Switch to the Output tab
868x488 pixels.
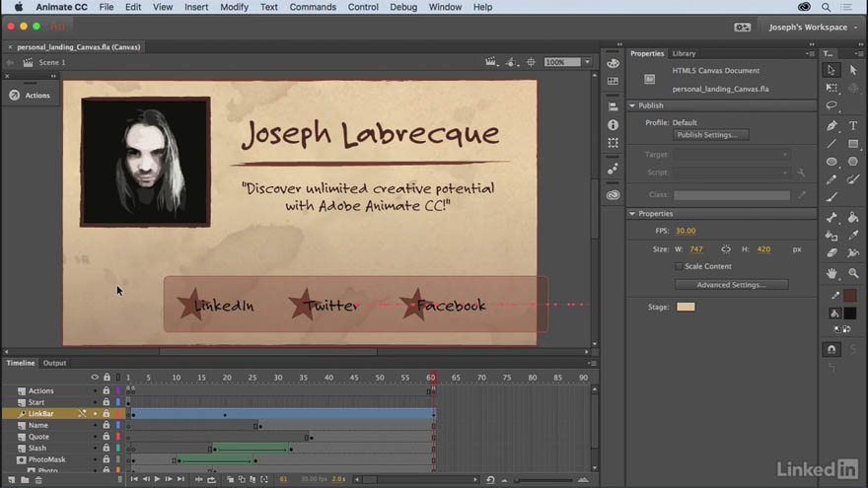click(54, 363)
